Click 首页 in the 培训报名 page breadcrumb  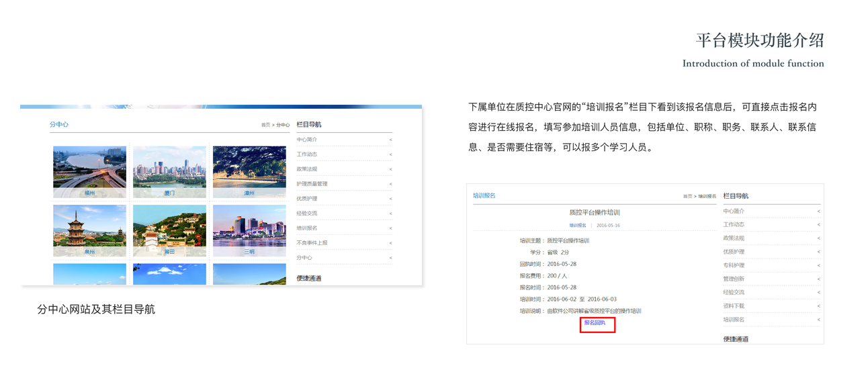tap(687, 196)
